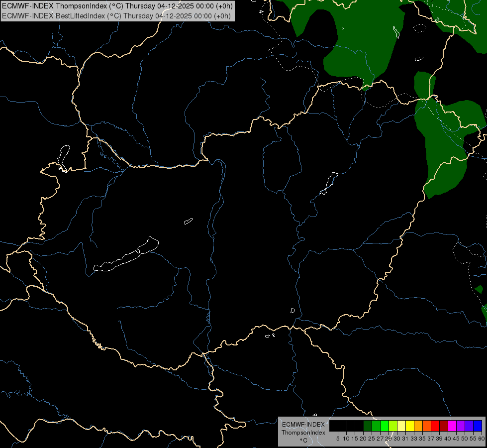The height and width of the screenshot is (448, 487).
Task: Click the red 37-39 legend swatch
Action: click(x=435, y=426)
